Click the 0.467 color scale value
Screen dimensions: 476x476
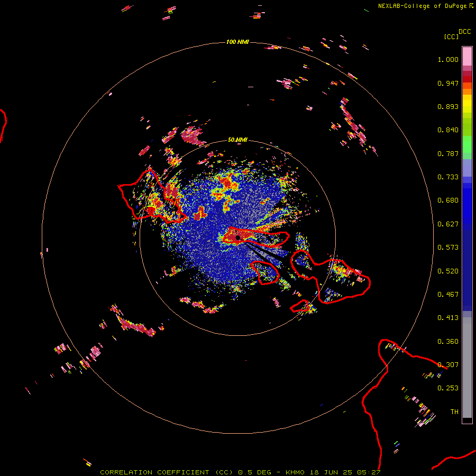(448, 295)
